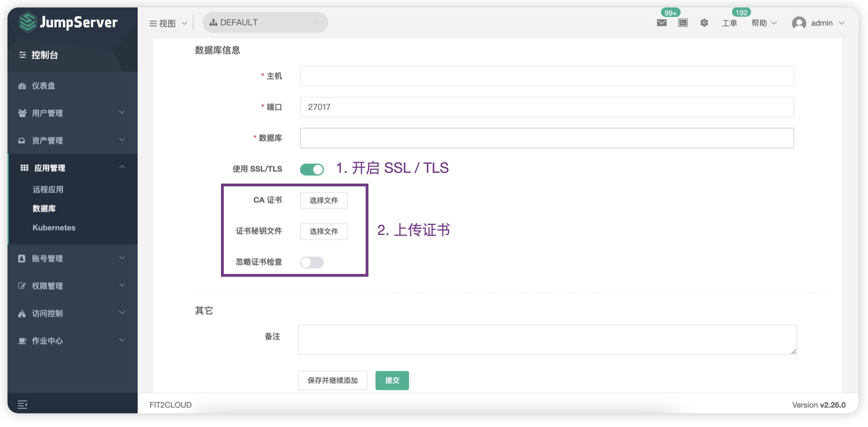Open the web terminal icon
Viewport: 868px width, 427px height.
[x=683, y=23]
